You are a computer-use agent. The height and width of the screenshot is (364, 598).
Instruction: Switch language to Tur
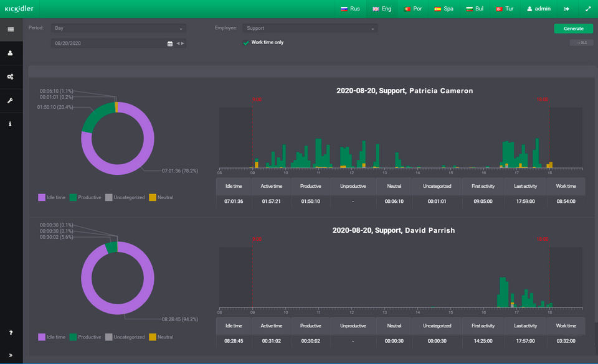(505, 9)
